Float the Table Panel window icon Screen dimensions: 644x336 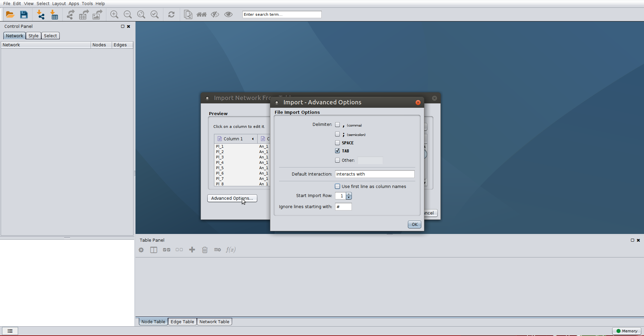(x=632, y=240)
